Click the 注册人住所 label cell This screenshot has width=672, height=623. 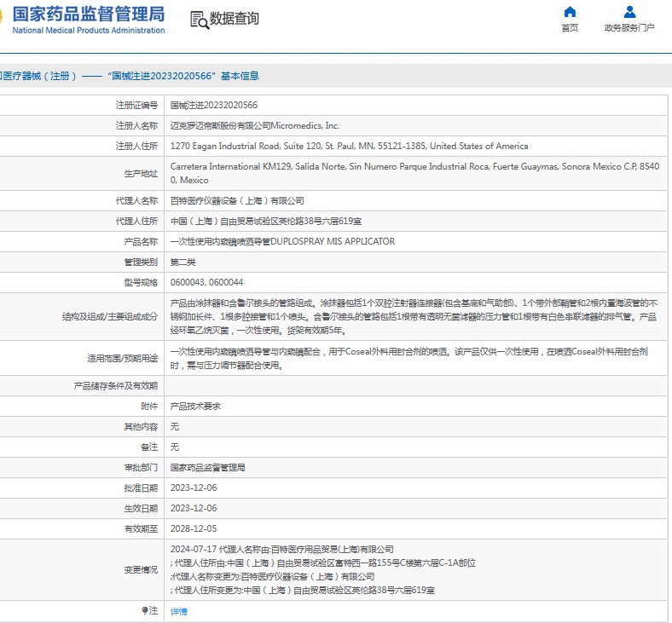point(136,147)
